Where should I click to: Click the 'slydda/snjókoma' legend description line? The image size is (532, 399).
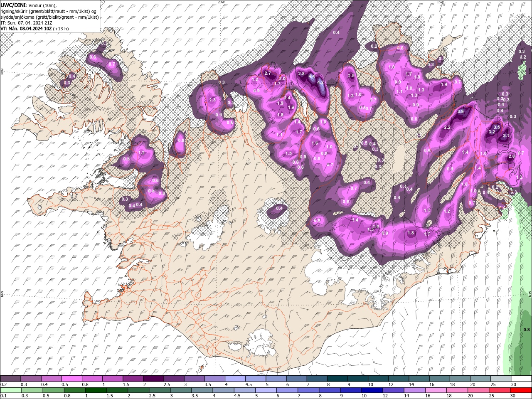point(49,17)
